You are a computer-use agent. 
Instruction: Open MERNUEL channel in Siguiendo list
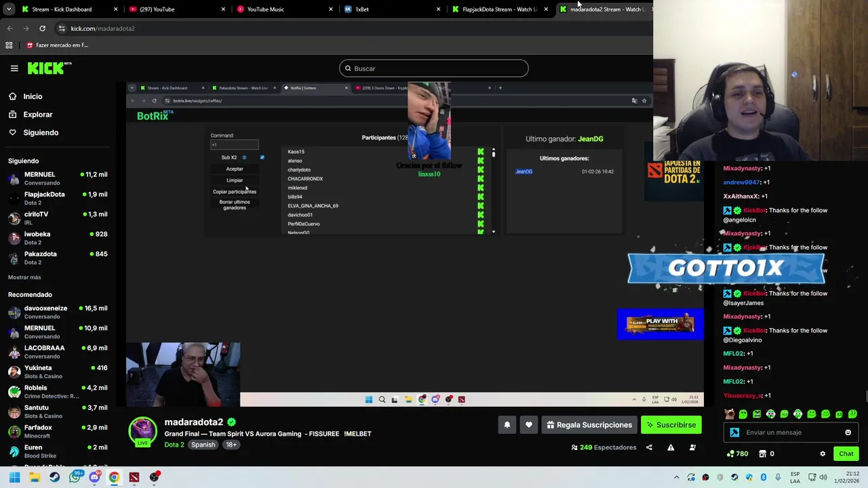[58, 178]
